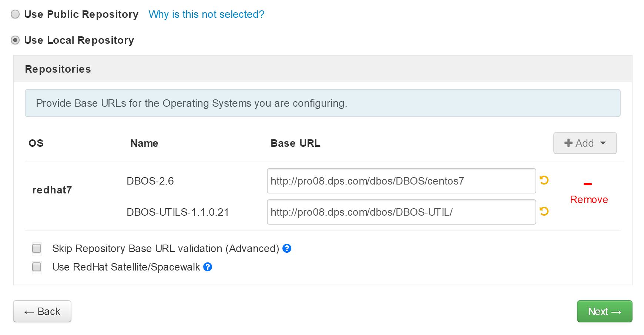Screen dimensions: 644x335
Task: Undo changes to DBOS-2.6 Base URL
Action: click(x=544, y=180)
